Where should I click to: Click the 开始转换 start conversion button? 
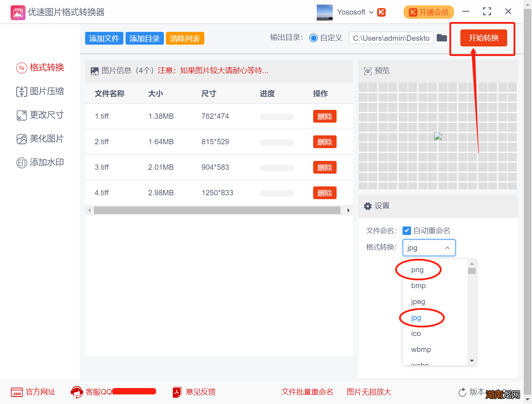(483, 38)
